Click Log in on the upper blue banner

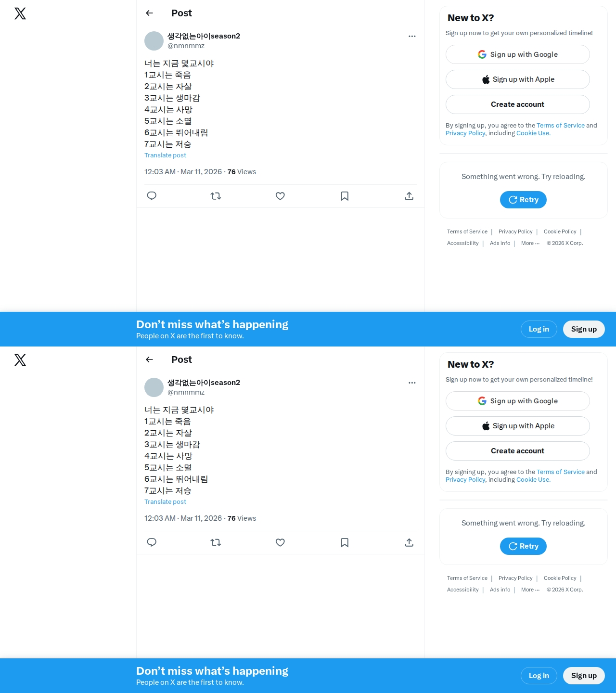tap(539, 329)
